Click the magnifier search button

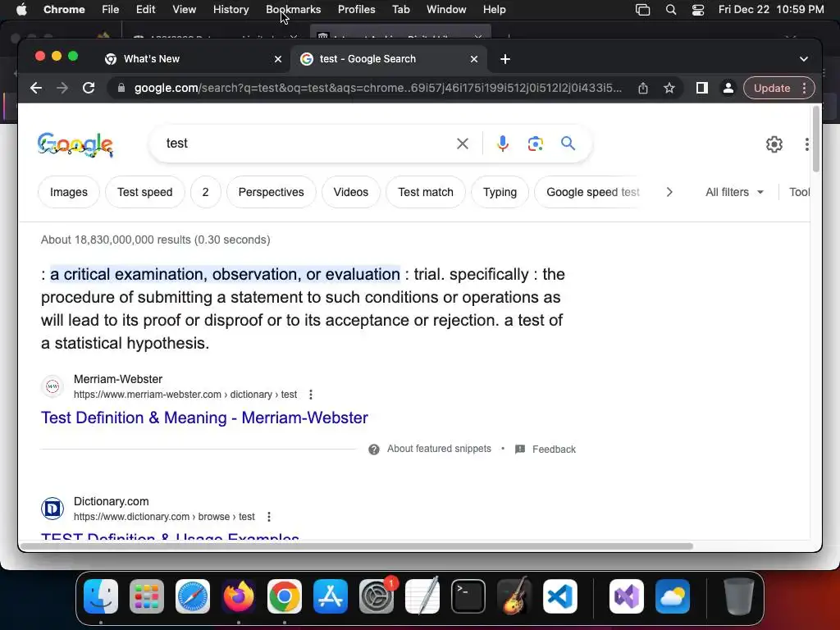click(x=568, y=143)
